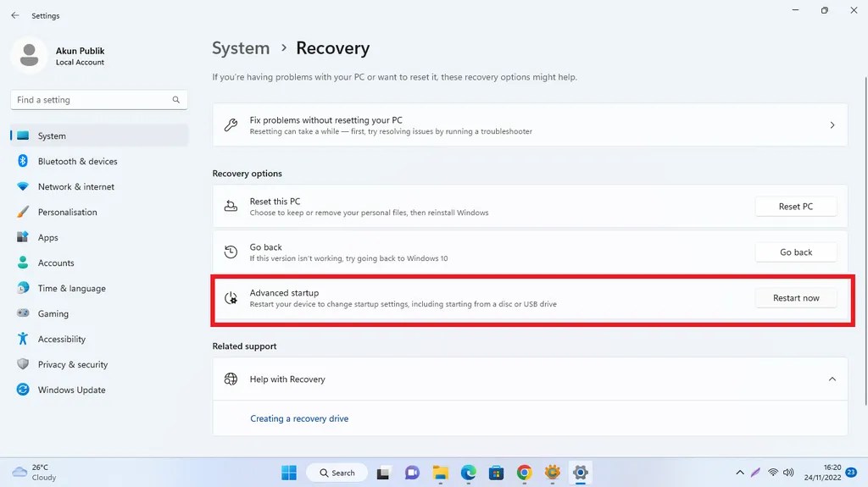Open Accounts settings
868x487 pixels.
pos(99,263)
